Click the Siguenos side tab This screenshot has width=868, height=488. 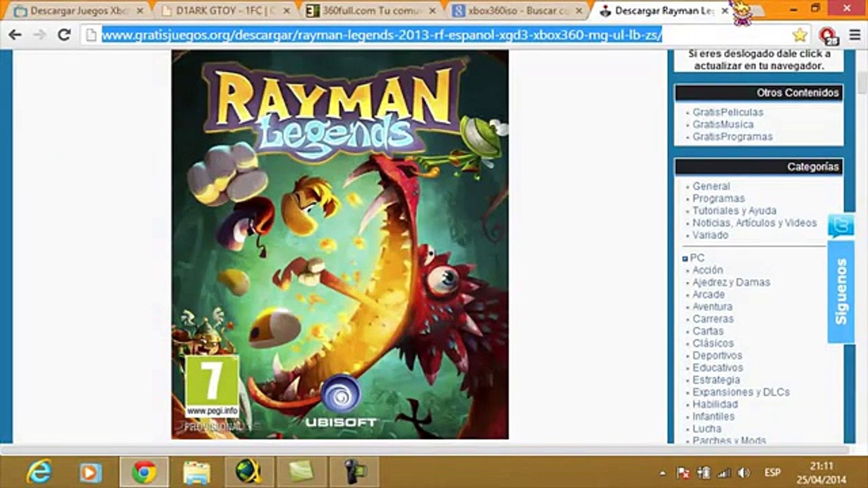tap(841, 291)
